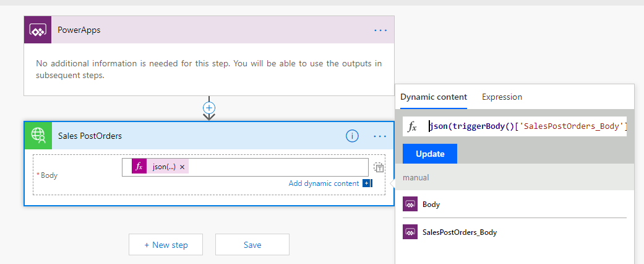644x264 pixels.
Task: Collapse the Sales PostOrders step header
Action: 209,136
